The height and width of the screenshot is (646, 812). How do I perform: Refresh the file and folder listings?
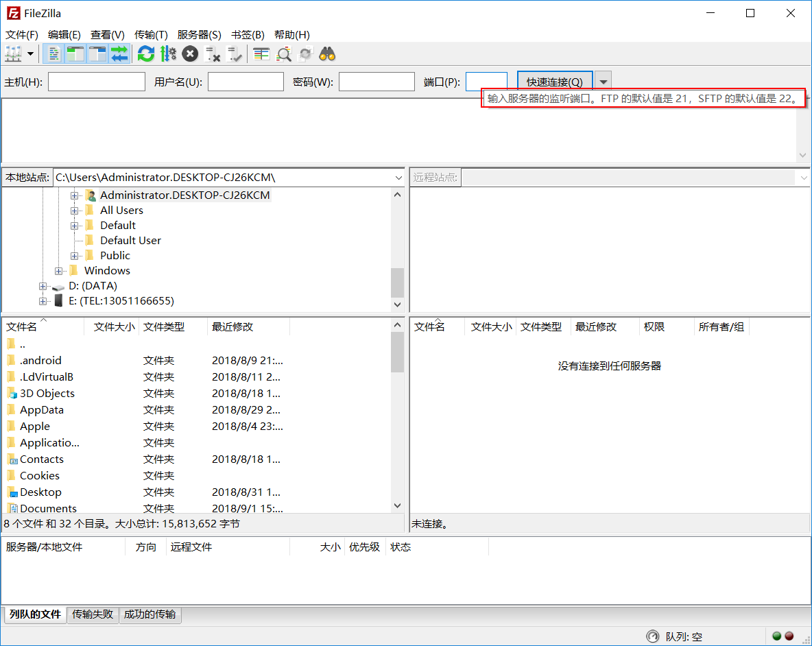[146, 53]
